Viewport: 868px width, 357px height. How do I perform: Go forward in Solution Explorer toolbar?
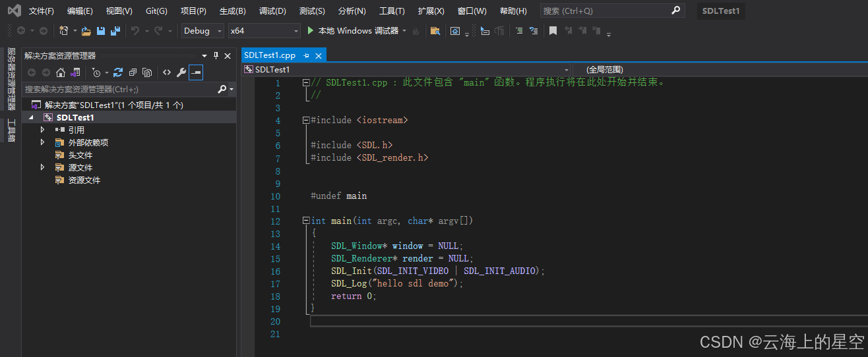pos(46,72)
